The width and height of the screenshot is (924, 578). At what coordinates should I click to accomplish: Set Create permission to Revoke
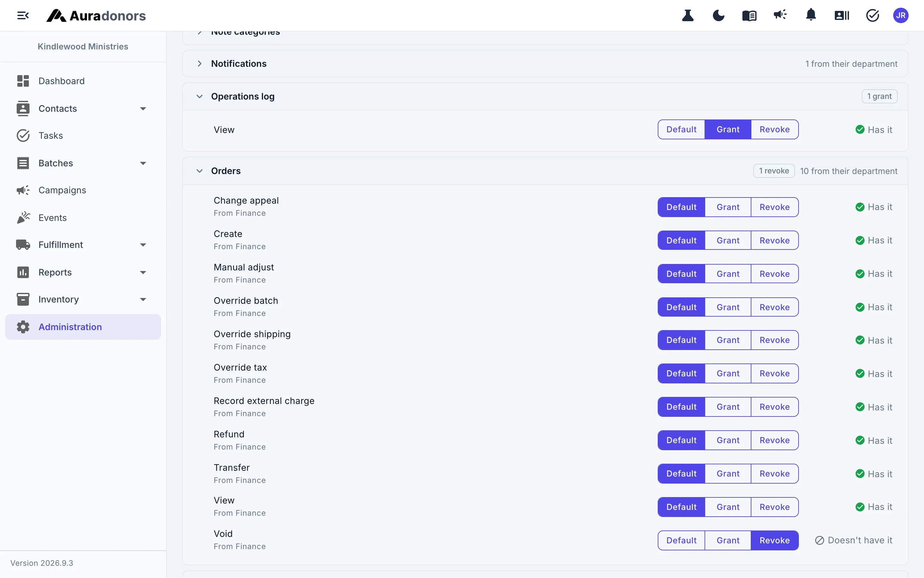point(774,241)
